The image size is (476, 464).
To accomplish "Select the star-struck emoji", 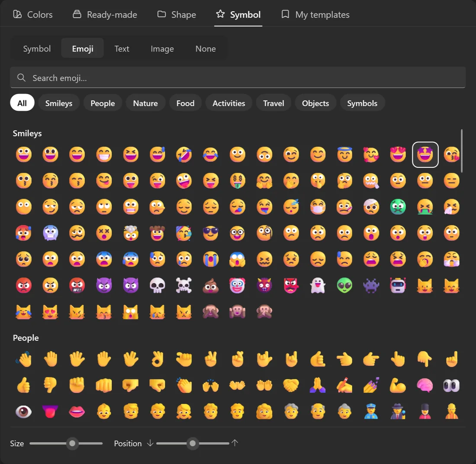I will pos(425,154).
